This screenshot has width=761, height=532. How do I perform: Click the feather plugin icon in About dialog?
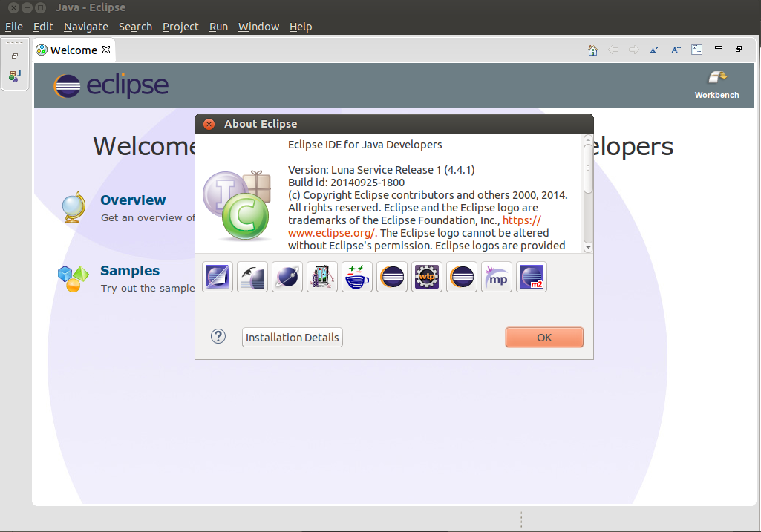[x=252, y=277]
